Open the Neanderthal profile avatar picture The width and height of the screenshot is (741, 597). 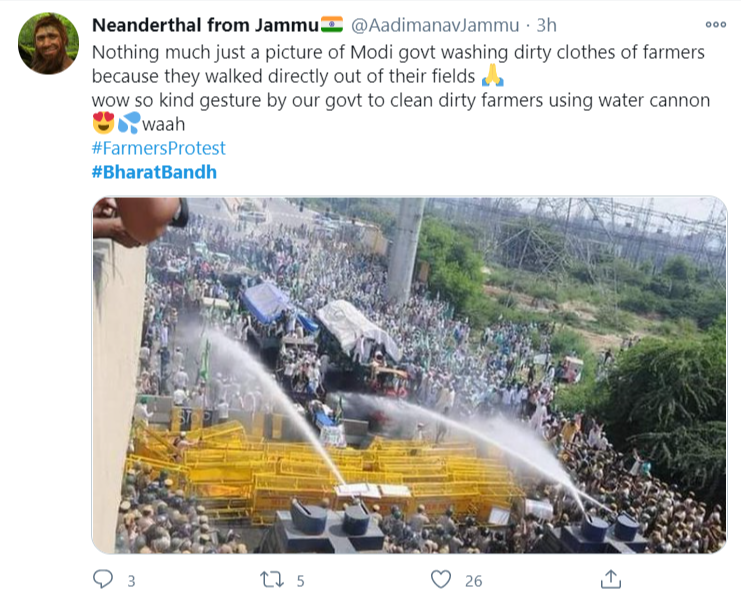pyautogui.click(x=48, y=43)
